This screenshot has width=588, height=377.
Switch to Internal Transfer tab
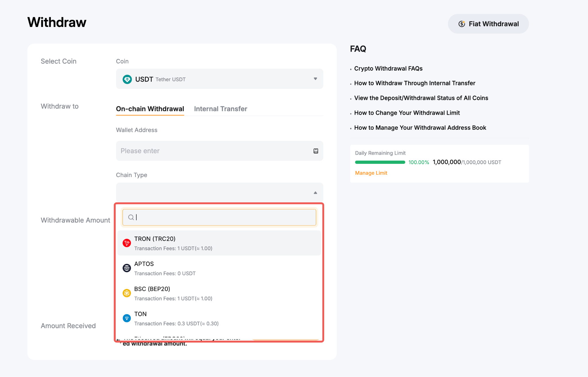220,109
